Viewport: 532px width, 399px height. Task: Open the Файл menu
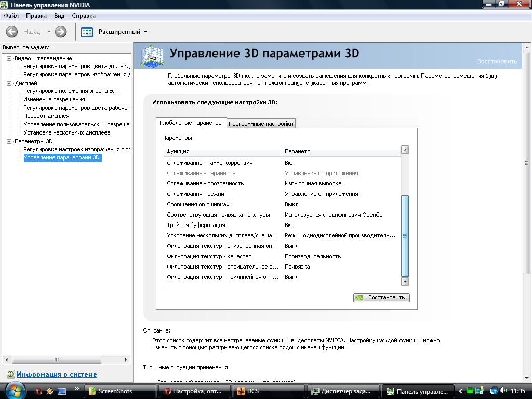pyautogui.click(x=11, y=16)
